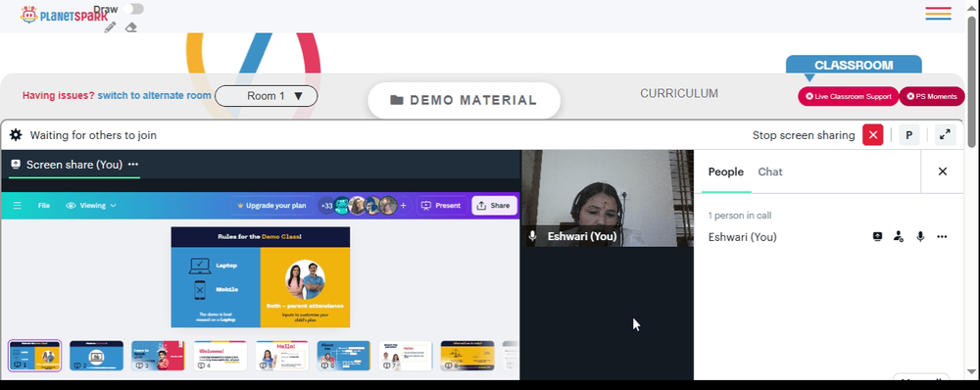Switch to the Chat tab
The image size is (980, 390).
(770, 171)
